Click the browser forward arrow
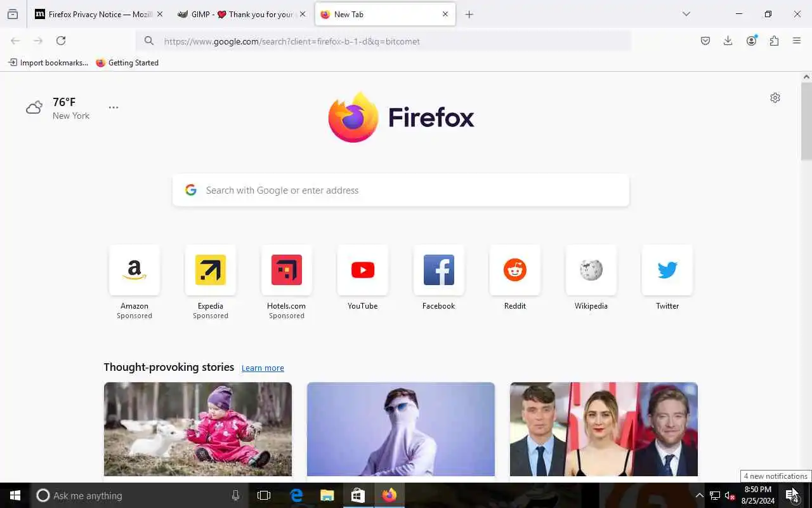812x508 pixels. click(x=38, y=41)
